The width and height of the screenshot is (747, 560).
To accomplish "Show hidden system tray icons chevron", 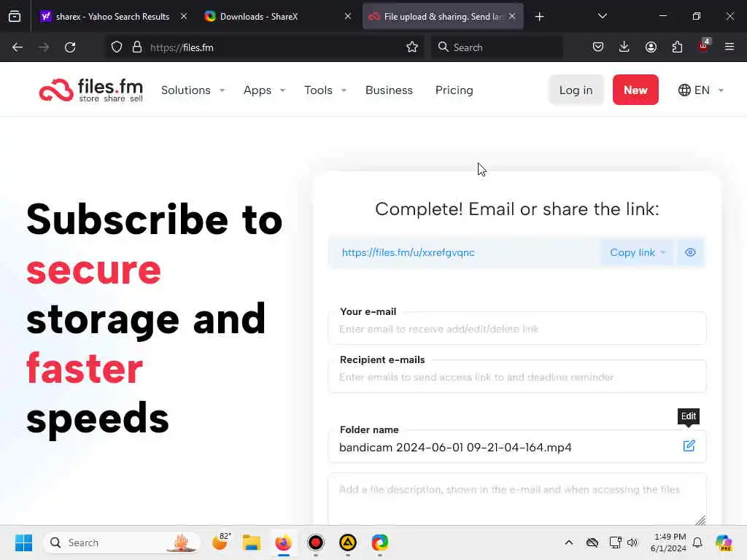I will (x=569, y=542).
